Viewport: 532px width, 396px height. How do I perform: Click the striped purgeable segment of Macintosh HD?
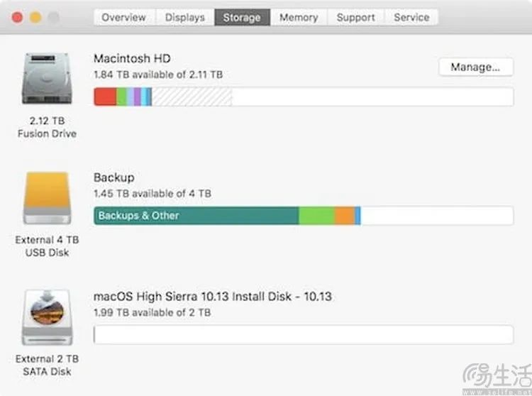192,97
